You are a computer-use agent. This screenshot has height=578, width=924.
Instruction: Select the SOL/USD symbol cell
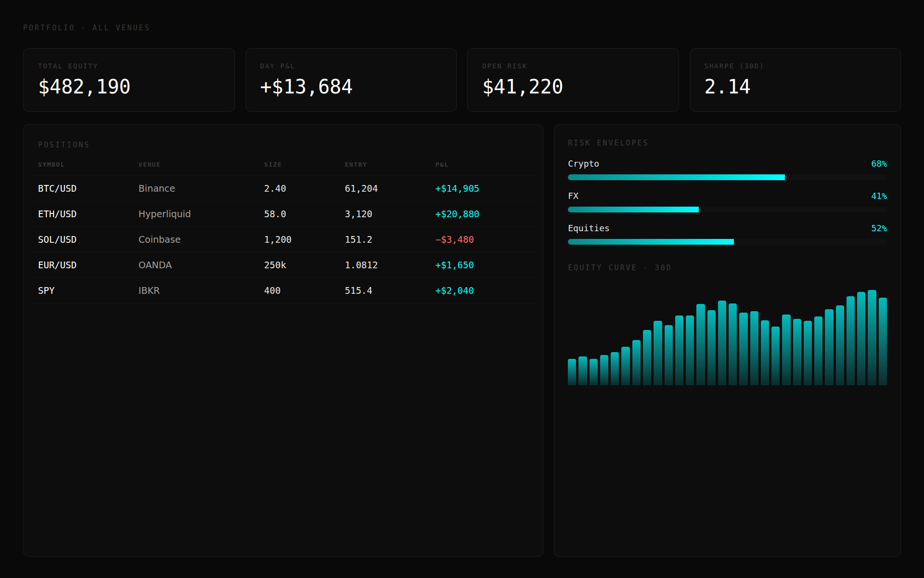coord(57,240)
